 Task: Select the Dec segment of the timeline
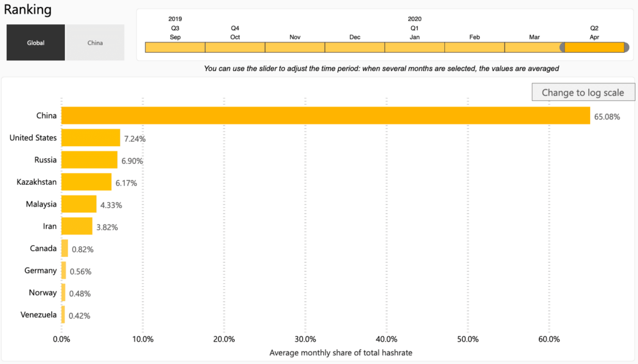[355, 47]
